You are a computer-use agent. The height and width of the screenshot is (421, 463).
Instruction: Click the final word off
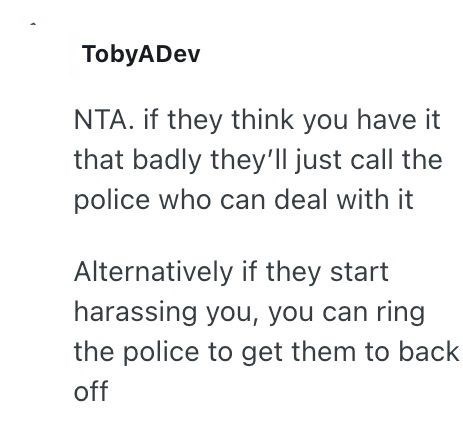tap(91, 391)
